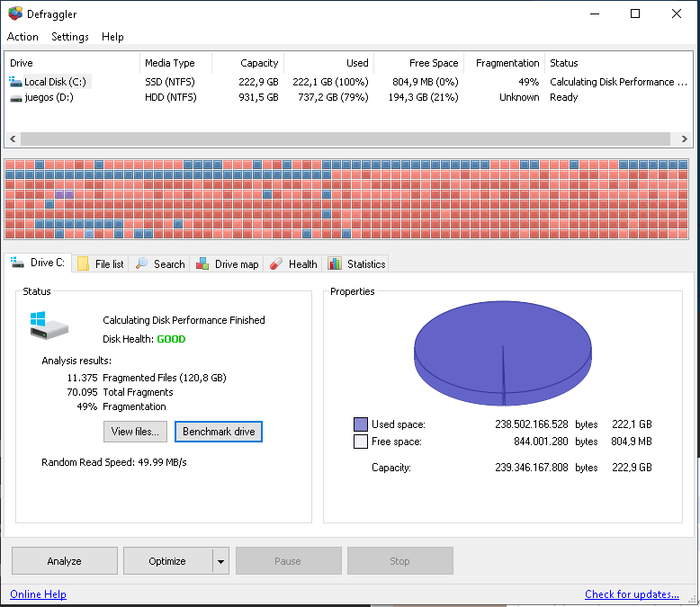Click the Windows drive icon in Status
700x607 pixels.
49,326
